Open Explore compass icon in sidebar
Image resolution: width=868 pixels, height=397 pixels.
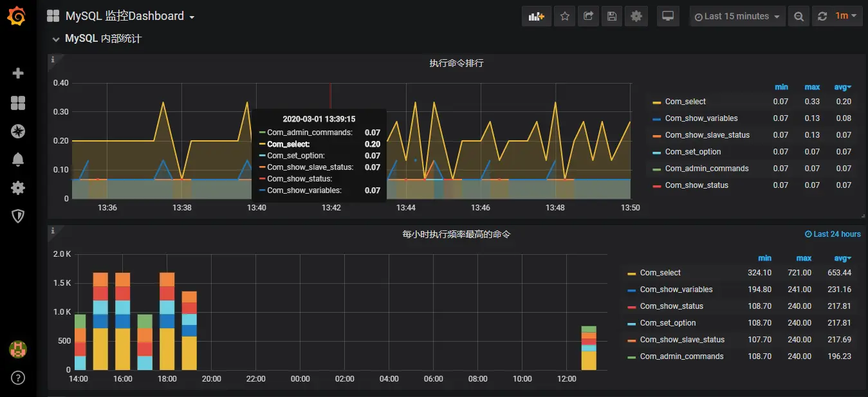coord(18,131)
